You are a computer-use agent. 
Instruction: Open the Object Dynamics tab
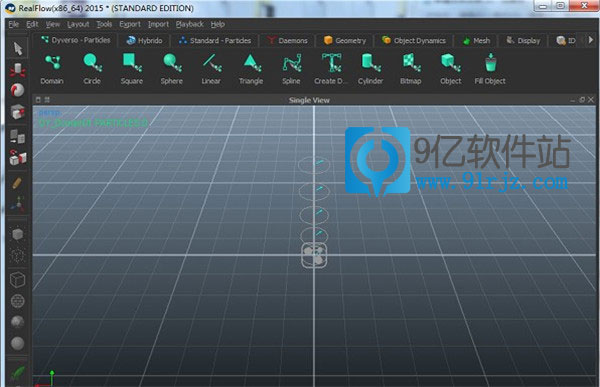414,41
